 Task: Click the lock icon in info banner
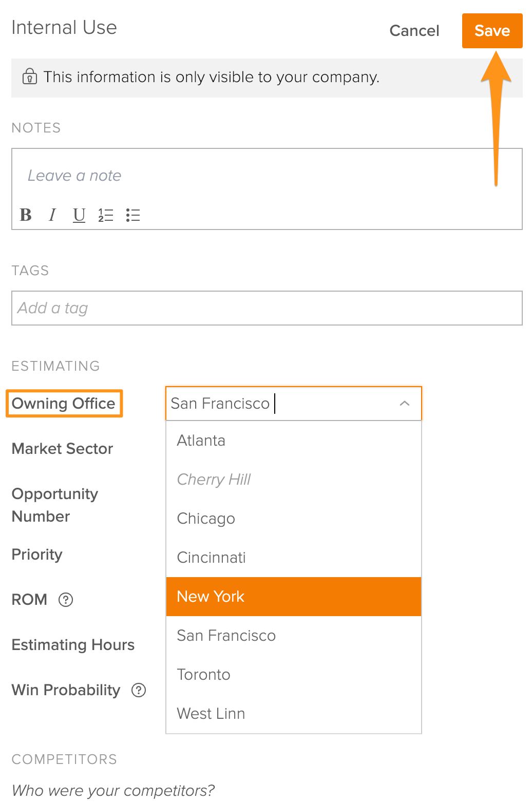pyautogui.click(x=29, y=77)
